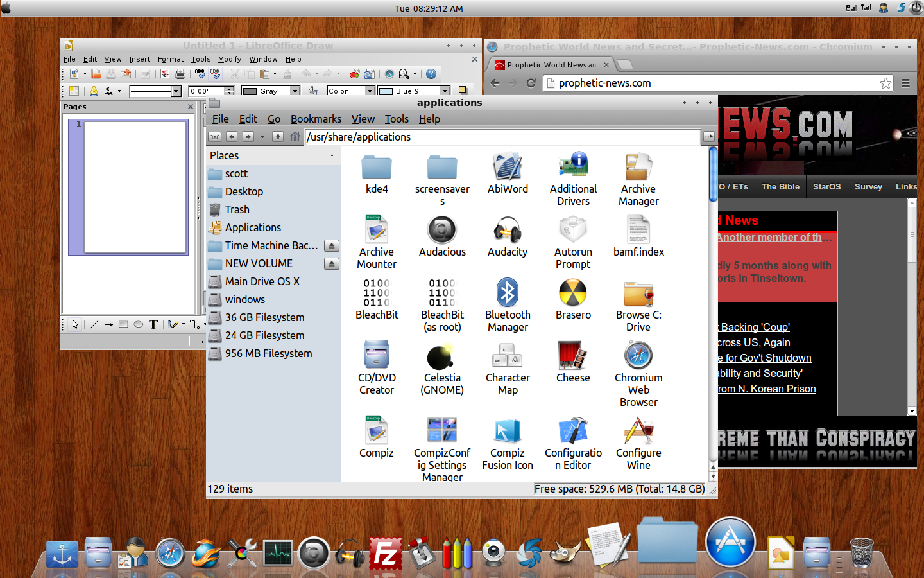Open the Gray line color dropdown
Screen dimensions: 924x578
(295, 91)
